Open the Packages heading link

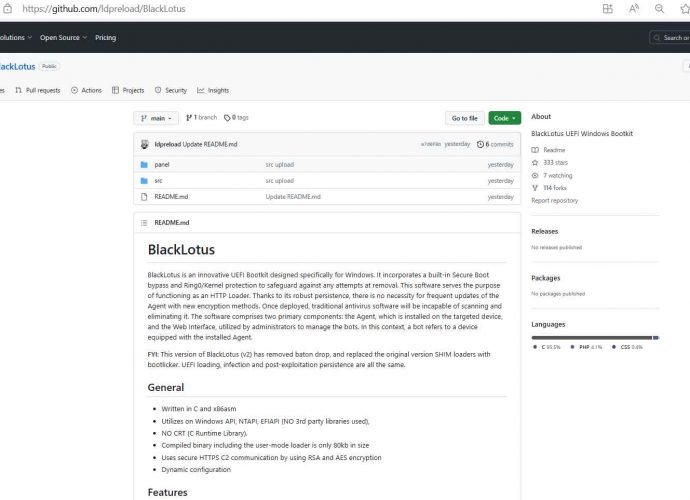[546, 278]
